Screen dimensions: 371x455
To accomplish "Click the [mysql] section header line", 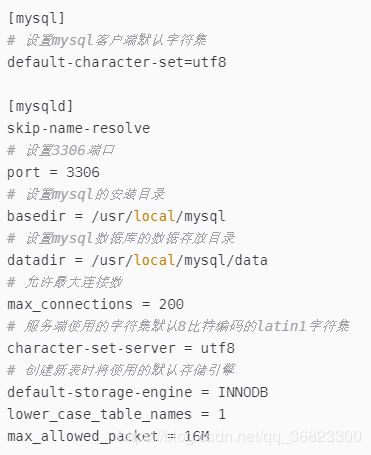I will click(x=36, y=18).
